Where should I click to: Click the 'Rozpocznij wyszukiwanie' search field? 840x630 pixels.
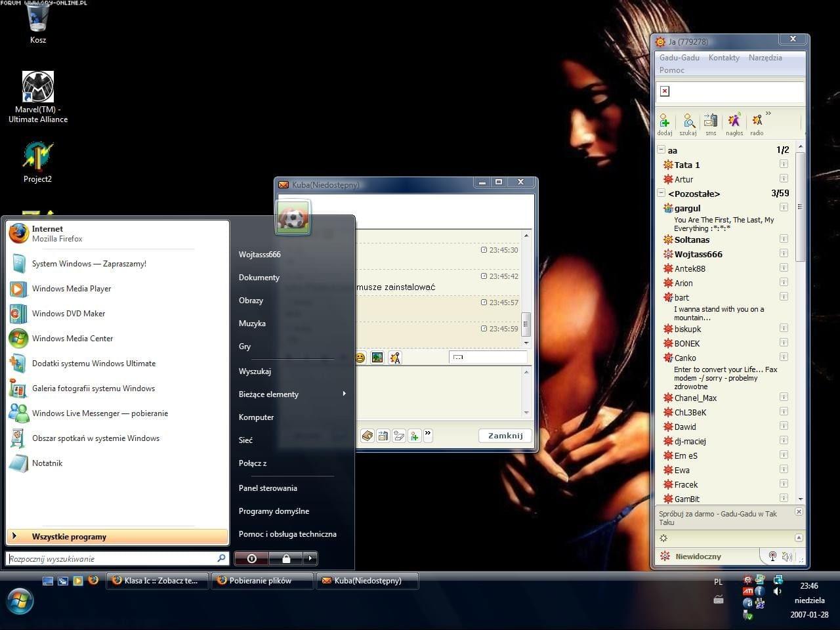click(x=117, y=558)
